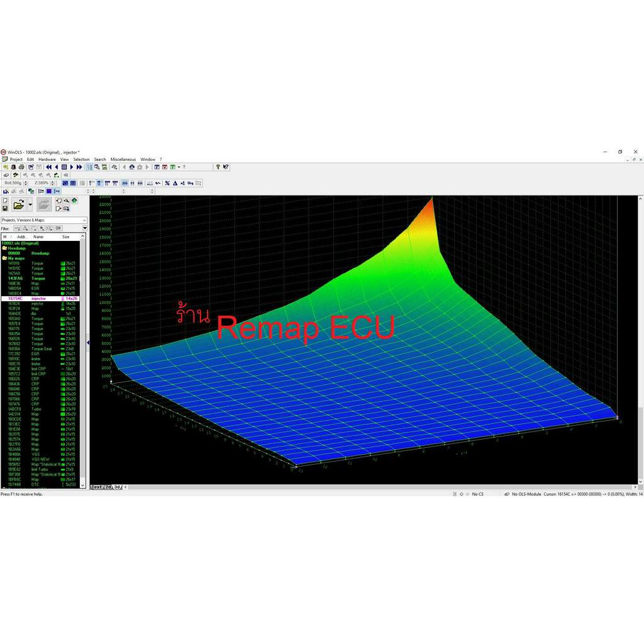Viewport: 644px width, 644px height.
Task: Select the Turbo map at 1ABCF8
Action: click(38, 409)
